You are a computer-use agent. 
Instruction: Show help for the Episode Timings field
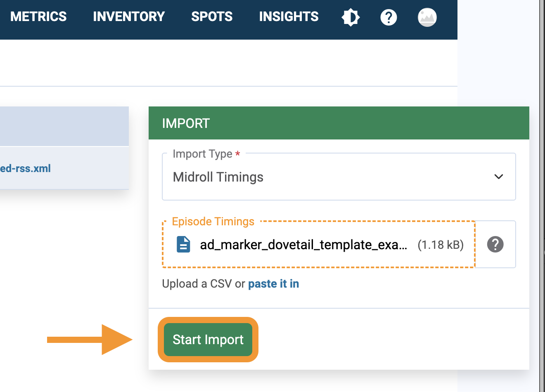coord(495,244)
